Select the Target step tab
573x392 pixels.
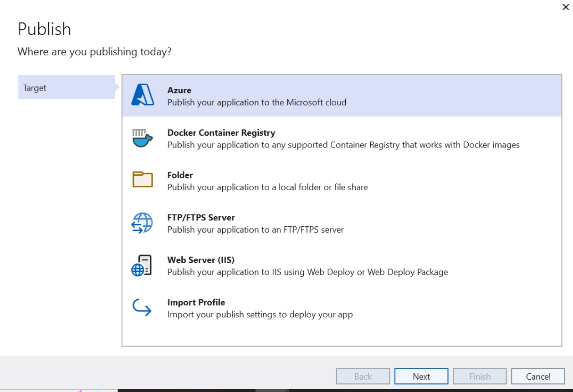click(66, 87)
